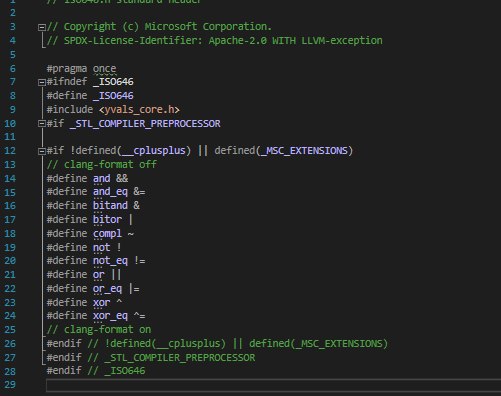Click the 'clang-format off' comment
The height and width of the screenshot is (396, 501).
(x=102, y=164)
